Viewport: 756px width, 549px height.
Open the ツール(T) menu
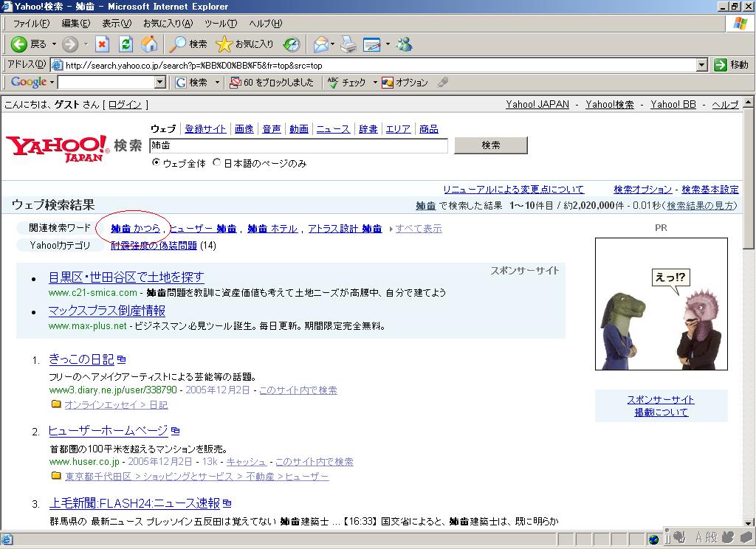[221, 23]
